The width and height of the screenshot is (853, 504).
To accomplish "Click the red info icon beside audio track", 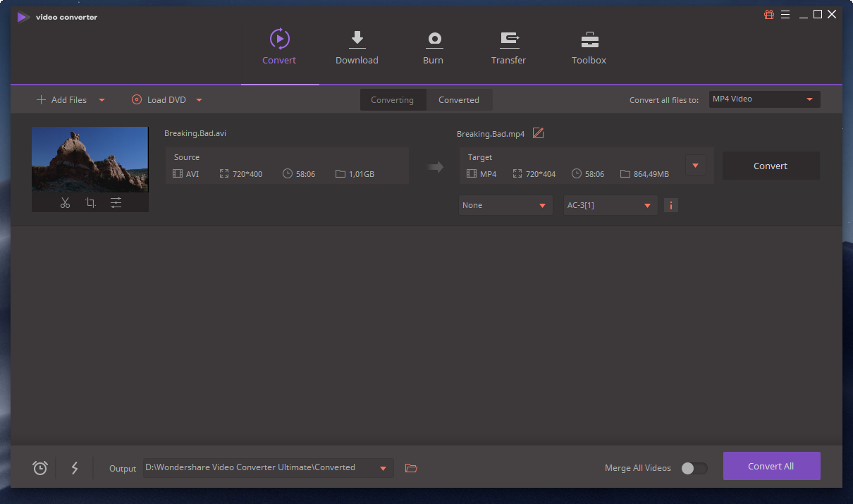I will tap(671, 205).
